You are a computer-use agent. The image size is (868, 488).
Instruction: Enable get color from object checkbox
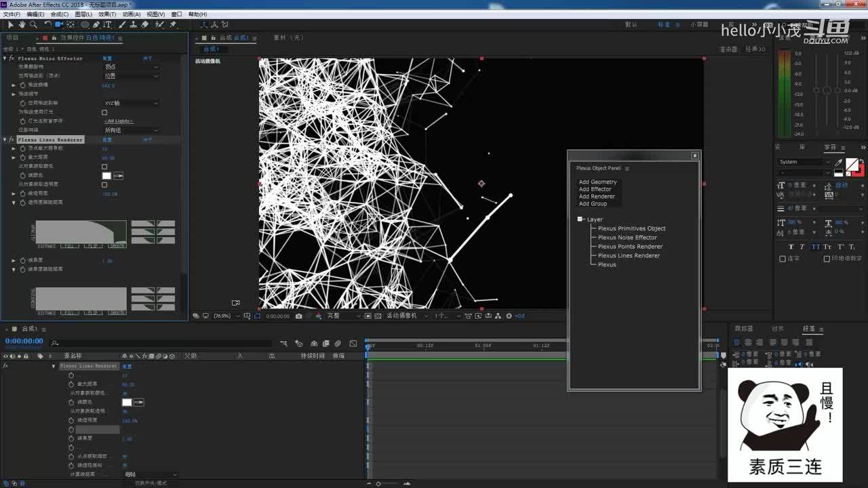click(x=104, y=166)
